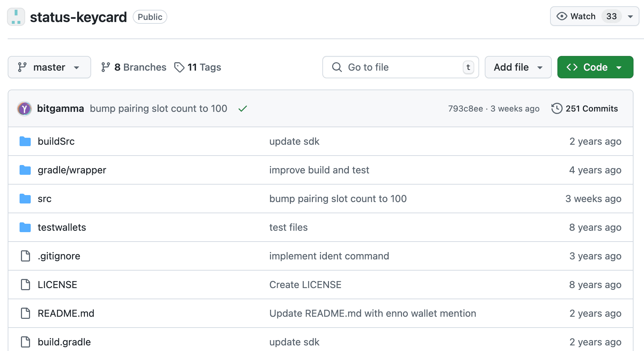644x351 pixels.
Task: Open the master branch selector dropdown
Action: point(49,67)
